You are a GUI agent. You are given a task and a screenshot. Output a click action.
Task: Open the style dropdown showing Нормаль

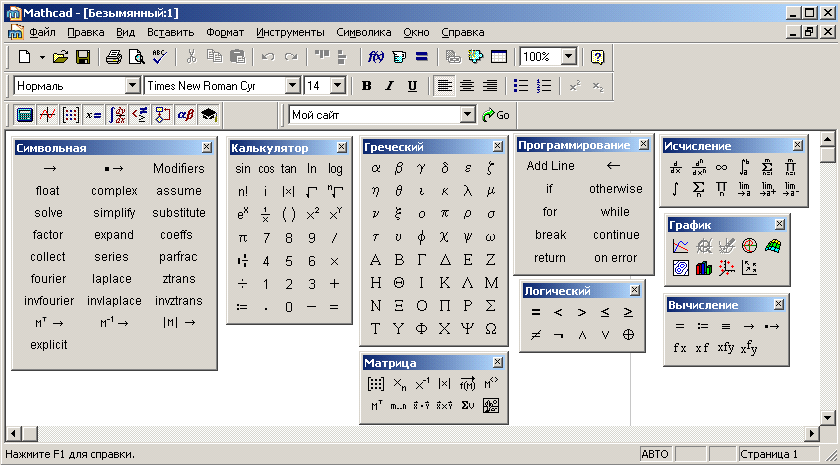[132, 86]
